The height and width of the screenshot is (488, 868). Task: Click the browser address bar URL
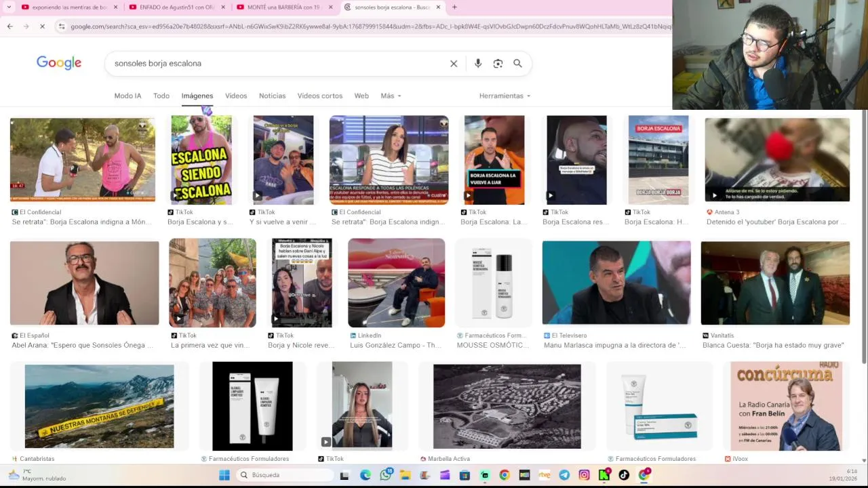(x=370, y=26)
